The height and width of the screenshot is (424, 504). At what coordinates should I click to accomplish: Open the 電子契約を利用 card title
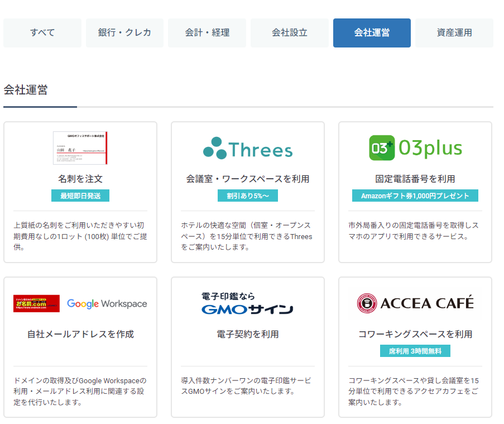pyautogui.click(x=247, y=335)
